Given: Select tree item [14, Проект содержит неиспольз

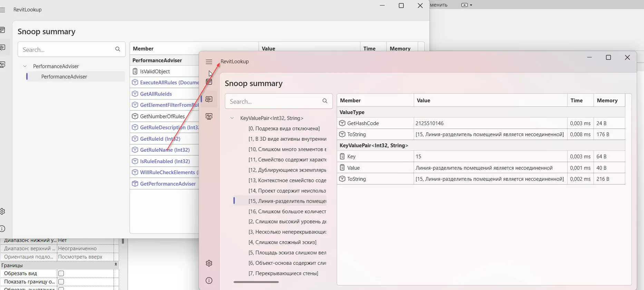Looking at the screenshot, I should [287, 191].
